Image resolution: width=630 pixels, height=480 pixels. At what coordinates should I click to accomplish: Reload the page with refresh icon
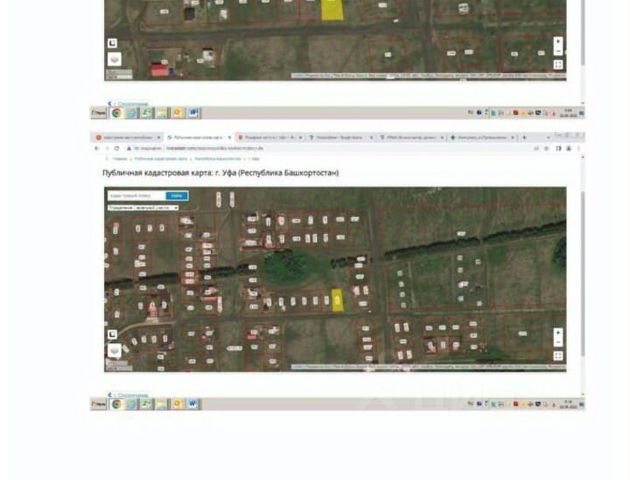click(x=117, y=148)
